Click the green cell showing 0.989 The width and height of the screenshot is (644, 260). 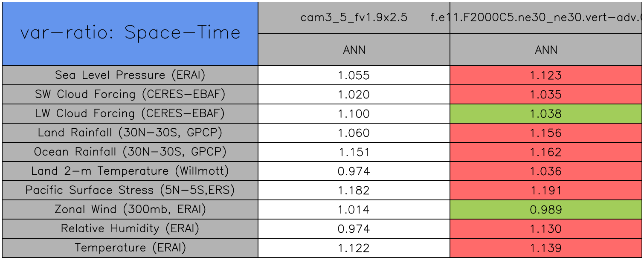[x=546, y=210]
